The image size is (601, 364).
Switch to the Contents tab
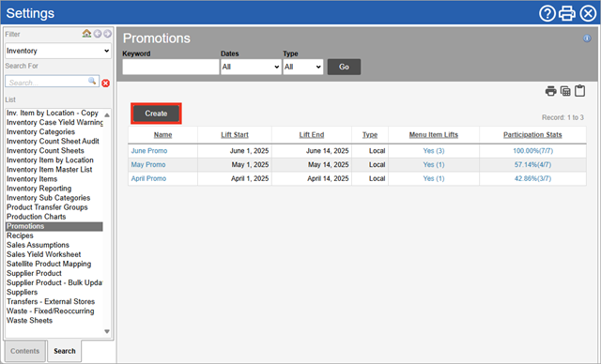pos(25,351)
